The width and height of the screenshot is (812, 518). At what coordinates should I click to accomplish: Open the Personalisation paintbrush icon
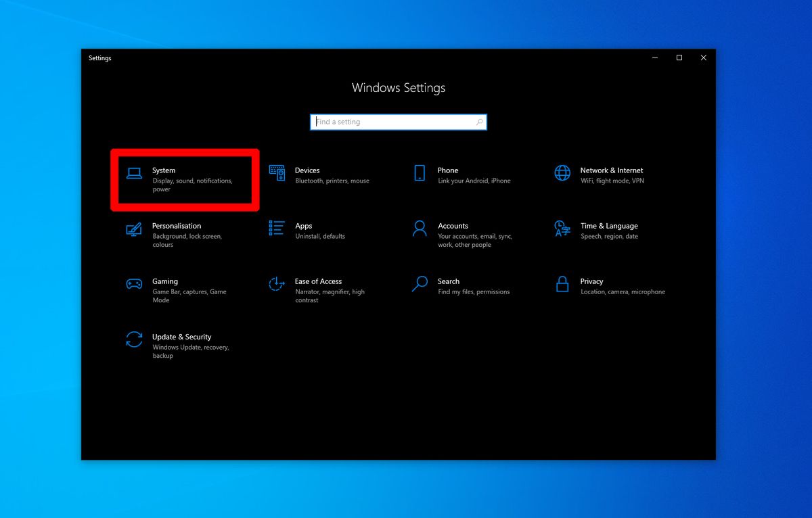(x=134, y=229)
